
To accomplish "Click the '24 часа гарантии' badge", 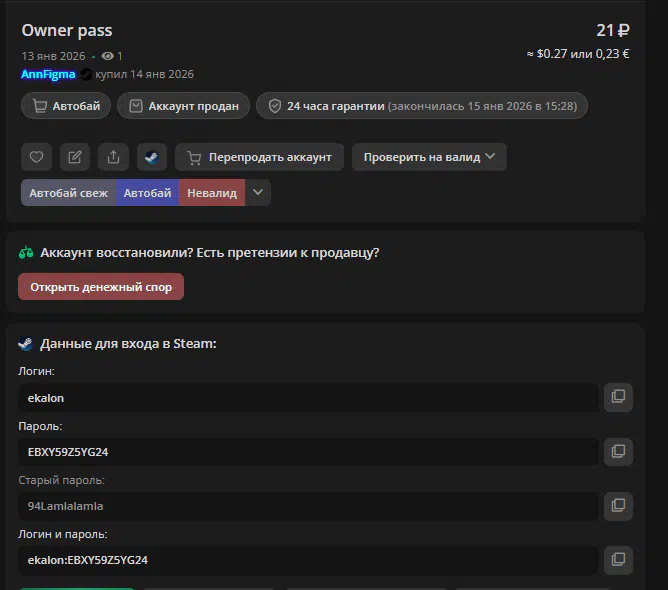I will point(421,106).
